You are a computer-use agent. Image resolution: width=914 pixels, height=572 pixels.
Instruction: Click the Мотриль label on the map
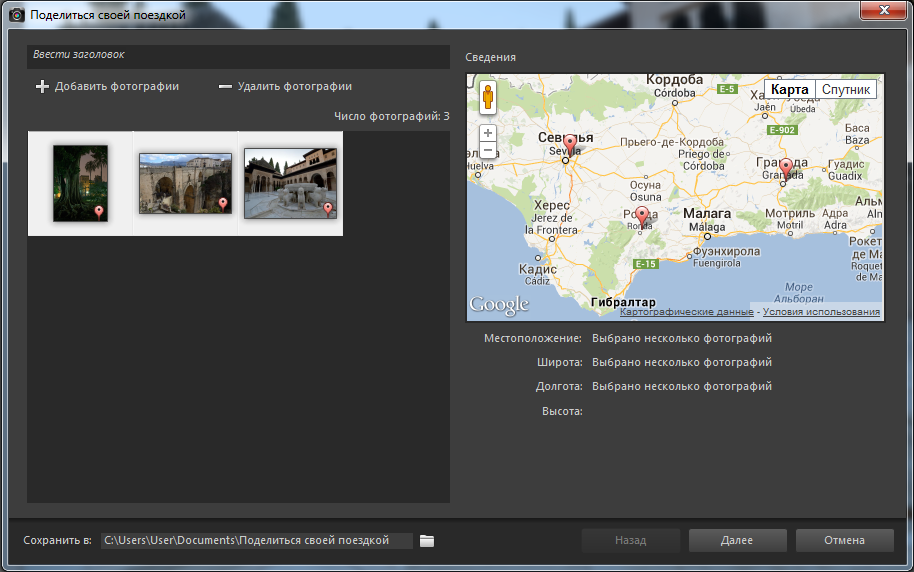(x=790, y=213)
